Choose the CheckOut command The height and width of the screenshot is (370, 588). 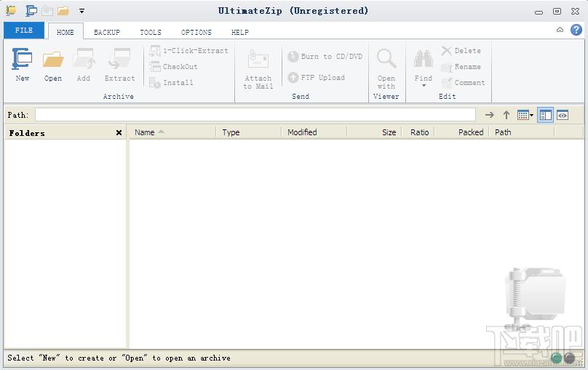click(x=173, y=67)
